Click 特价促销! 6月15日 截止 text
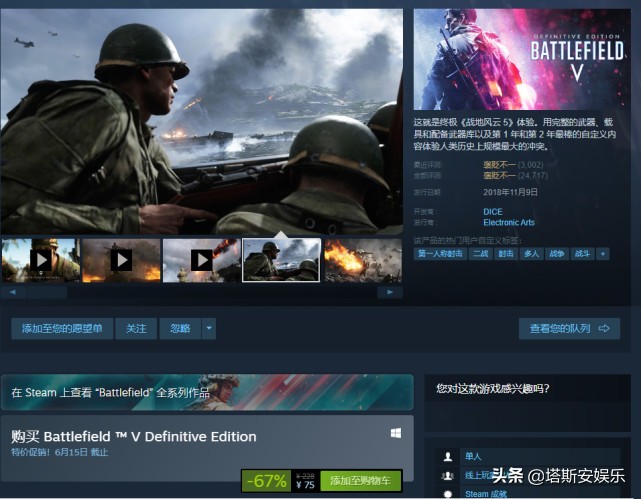641x499 pixels. pos(60,452)
